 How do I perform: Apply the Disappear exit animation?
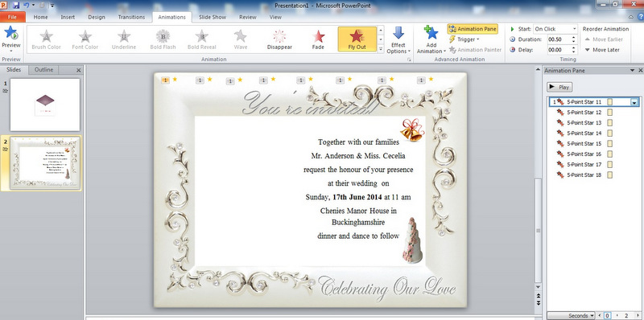coord(279,39)
